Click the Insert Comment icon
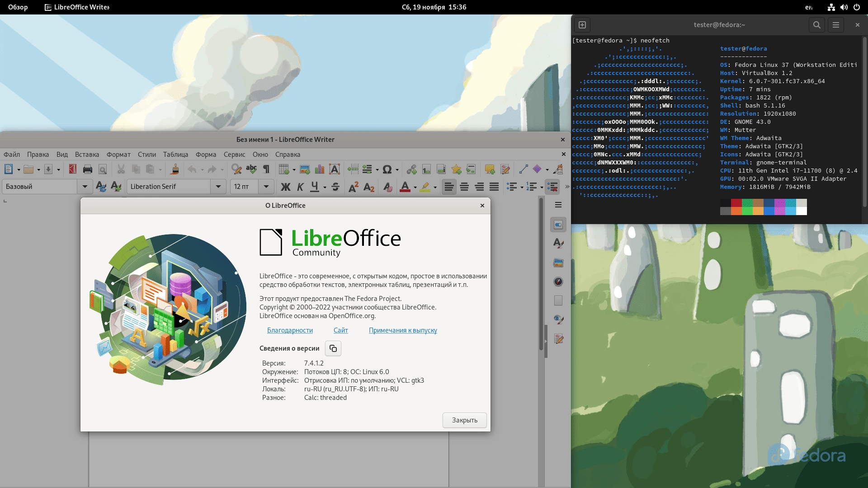 490,169
